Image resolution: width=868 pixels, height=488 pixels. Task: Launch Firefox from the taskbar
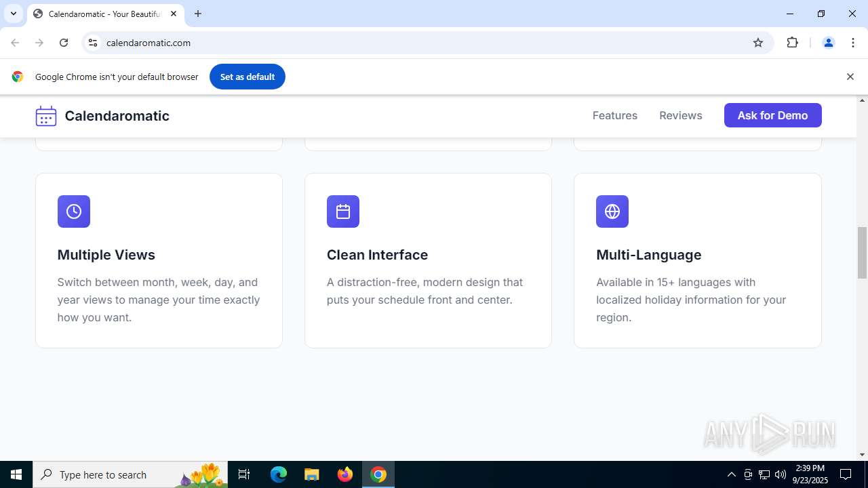pos(345,474)
